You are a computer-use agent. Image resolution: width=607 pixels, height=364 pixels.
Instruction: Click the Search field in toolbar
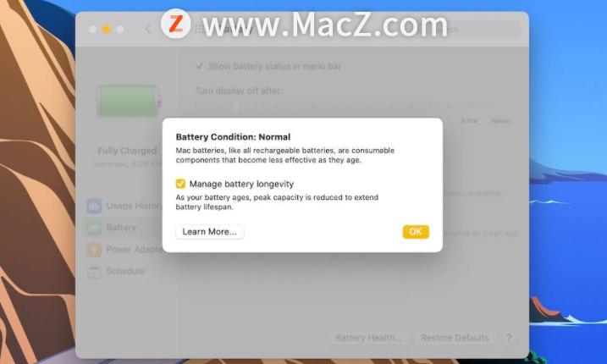point(467,30)
